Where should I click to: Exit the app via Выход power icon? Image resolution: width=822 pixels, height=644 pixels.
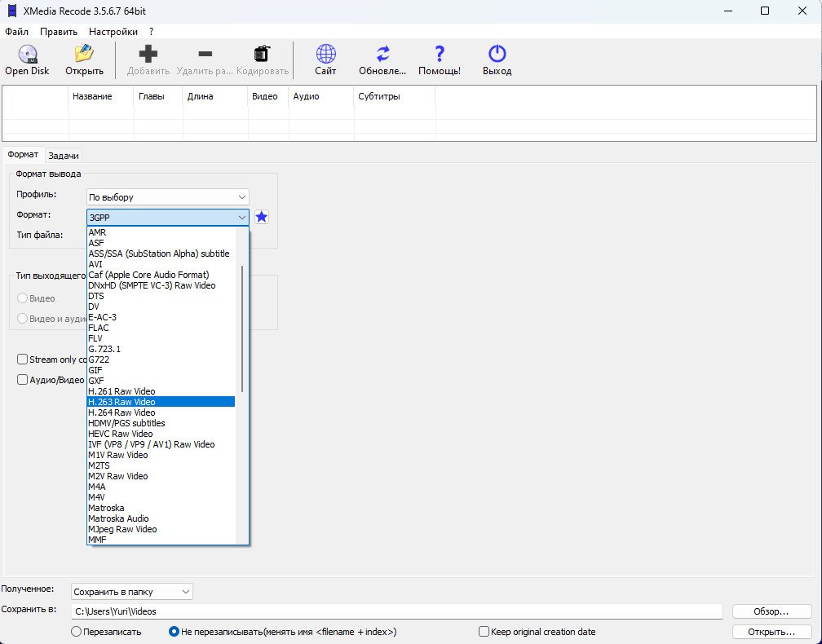pos(497,54)
